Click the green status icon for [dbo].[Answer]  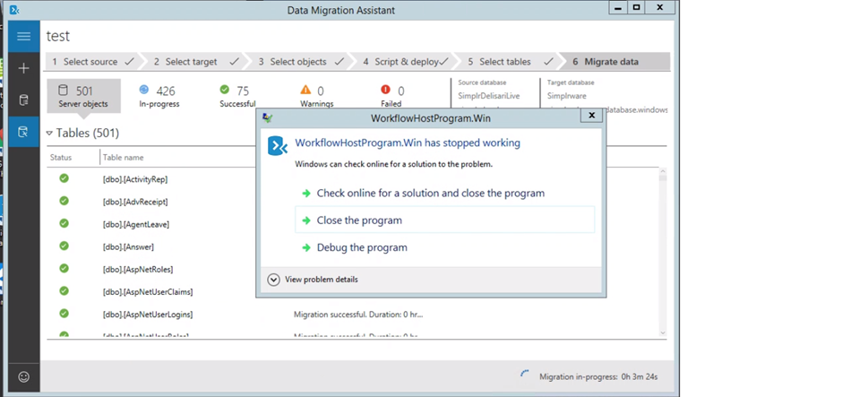(64, 246)
